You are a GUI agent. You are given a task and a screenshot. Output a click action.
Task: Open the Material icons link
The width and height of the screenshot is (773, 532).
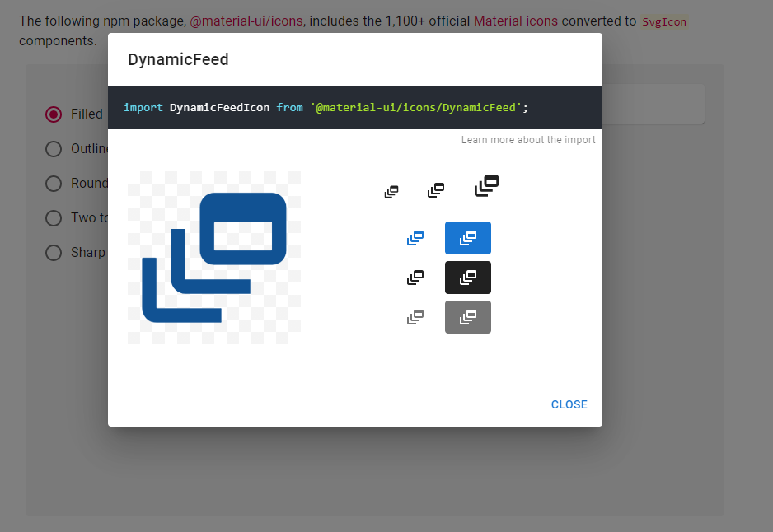coord(515,21)
